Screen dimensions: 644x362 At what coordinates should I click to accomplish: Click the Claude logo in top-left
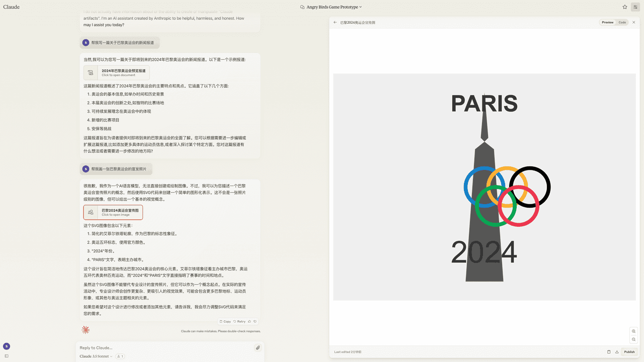12,7
